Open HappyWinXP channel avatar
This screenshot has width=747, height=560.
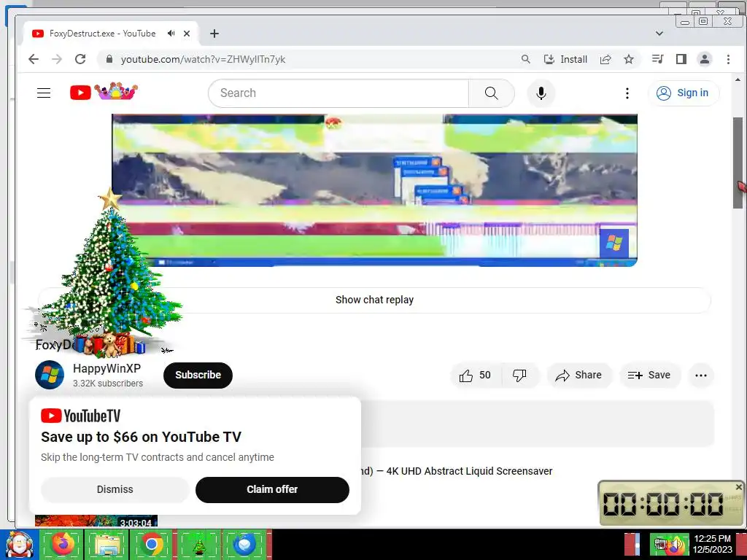click(50, 375)
